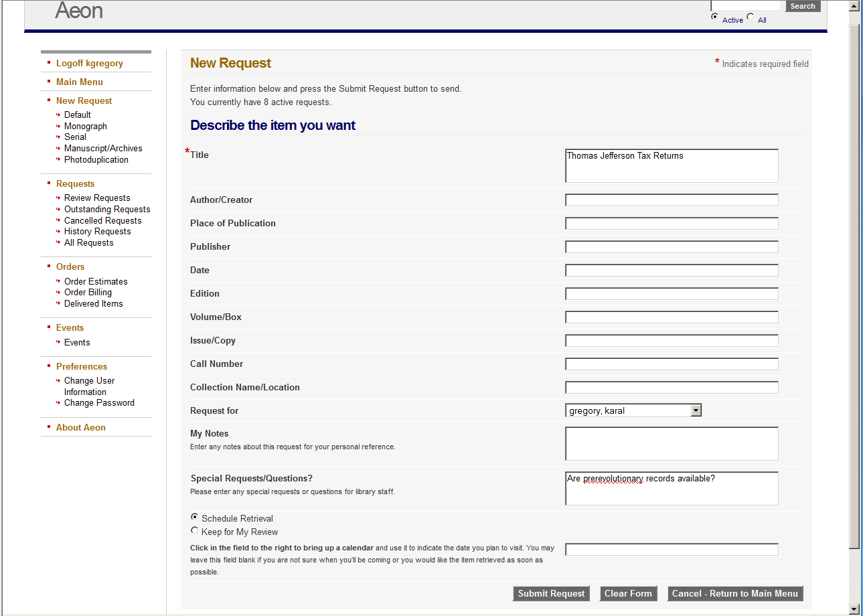Click inside the My Notes text area
Screen dimensions: 863x616
(672, 443)
